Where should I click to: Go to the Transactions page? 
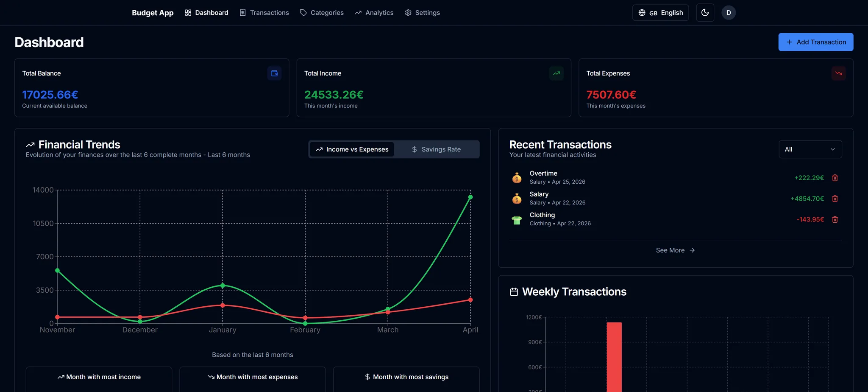[x=264, y=13]
